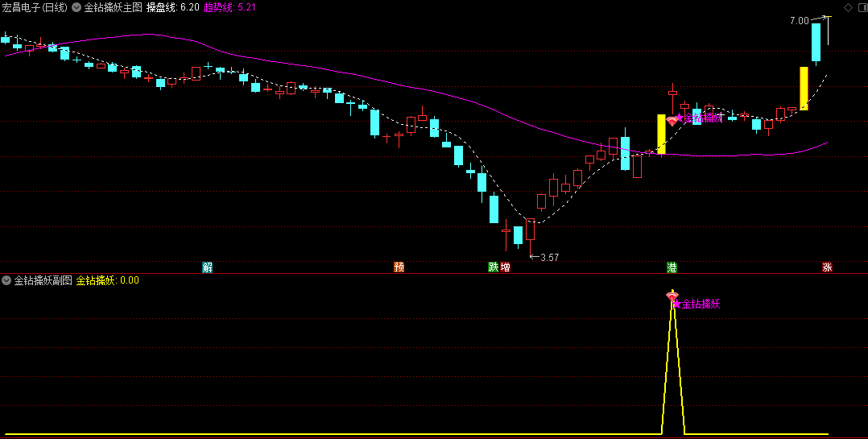Screen dimensions: 868x439
Task: Click the 金钻擒妖: 0.00 value label
Action: point(108,280)
